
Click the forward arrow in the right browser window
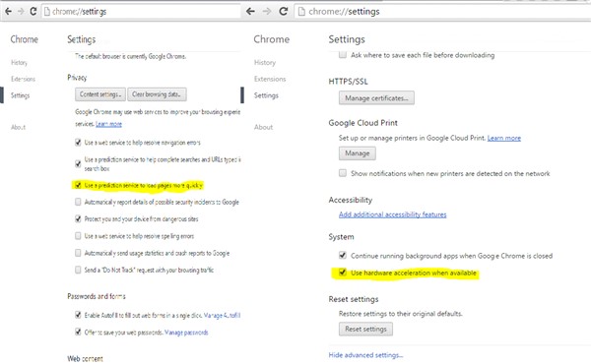click(x=267, y=11)
